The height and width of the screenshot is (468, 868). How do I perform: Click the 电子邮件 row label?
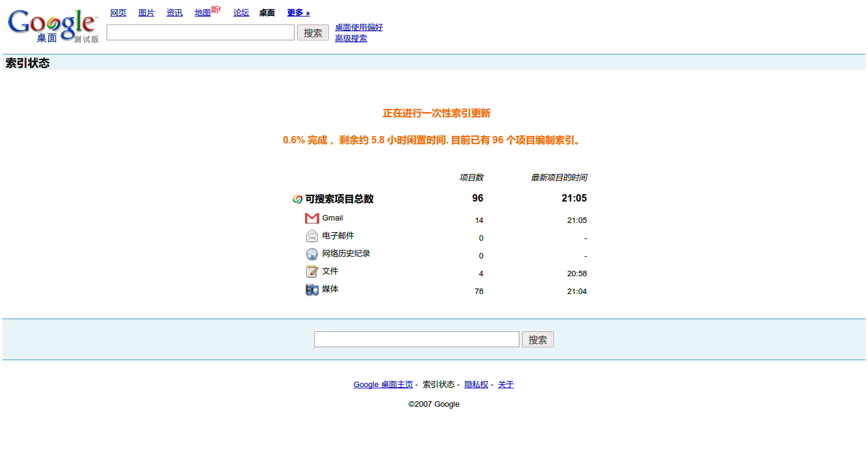point(338,236)
